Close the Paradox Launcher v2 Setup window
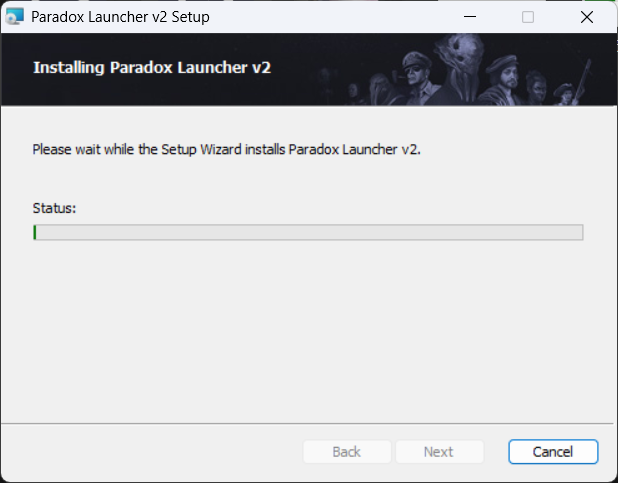This screenshot has height=483, width=618. (587, 17)
